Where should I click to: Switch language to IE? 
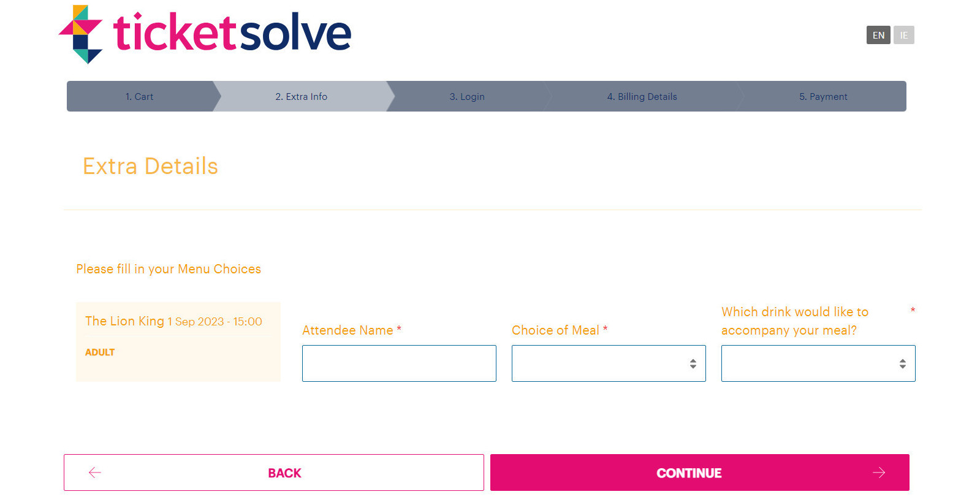[x=903, y=35]
